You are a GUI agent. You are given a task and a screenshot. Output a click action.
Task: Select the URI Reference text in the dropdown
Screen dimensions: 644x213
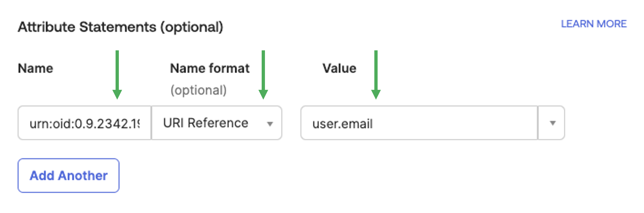[x=206, y=123]
